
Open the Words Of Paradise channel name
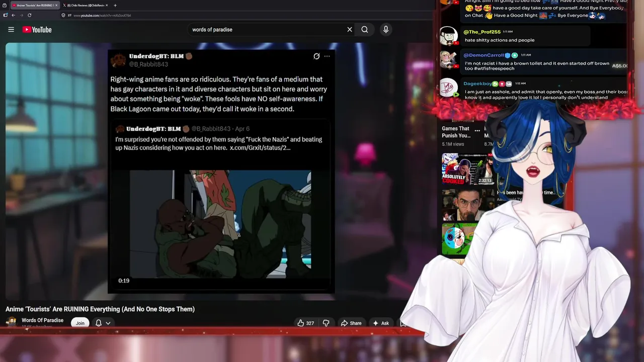click(x=42, y=320)
